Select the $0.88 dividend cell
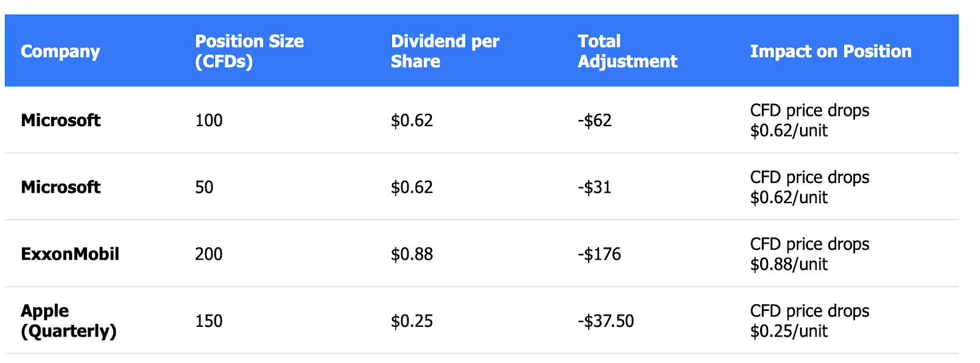Viewport: 980px width, 363px height. pos(412,254)
